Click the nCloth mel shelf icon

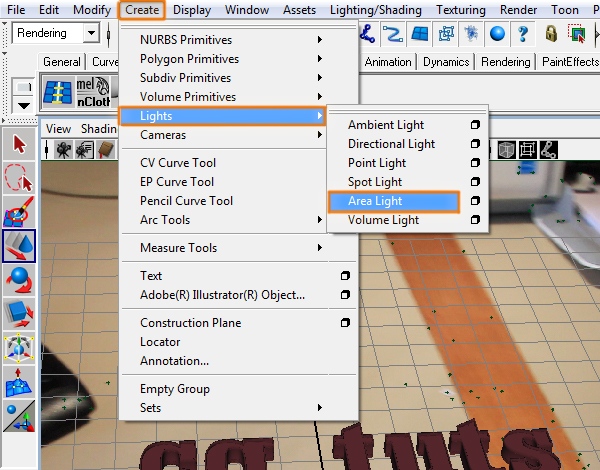click(94, 92)
